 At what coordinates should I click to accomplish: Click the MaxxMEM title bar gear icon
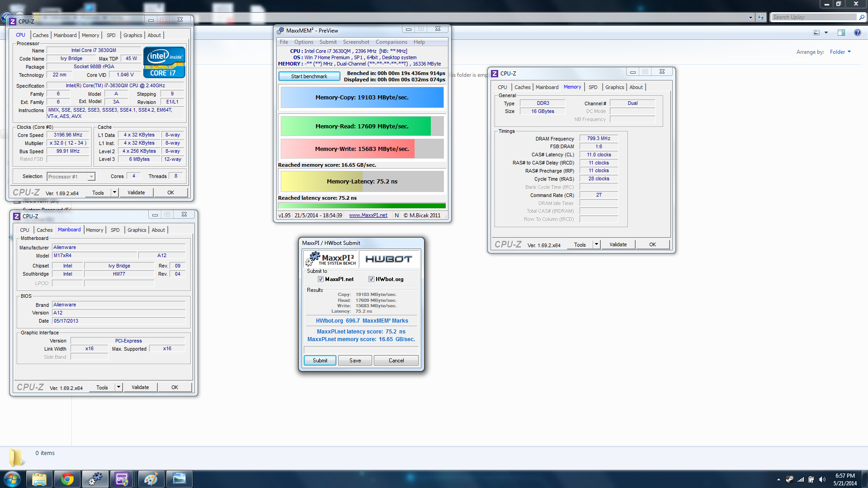click(280, 31)
